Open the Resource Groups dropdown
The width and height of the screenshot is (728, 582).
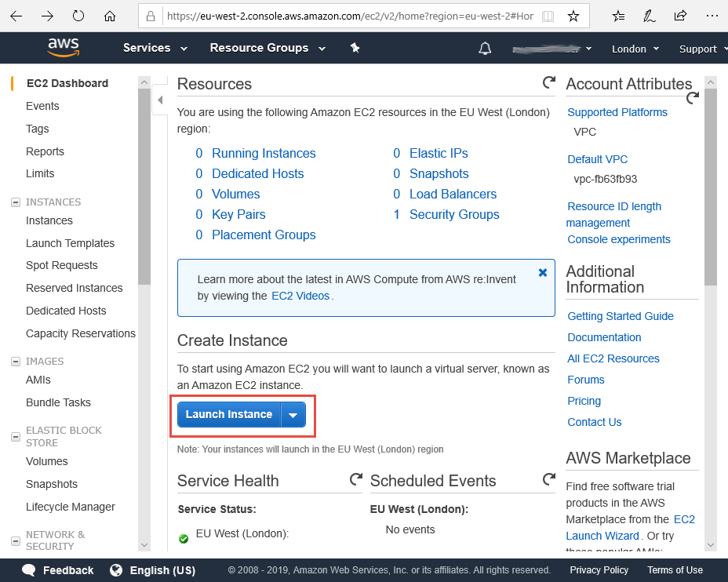[268, 48]
